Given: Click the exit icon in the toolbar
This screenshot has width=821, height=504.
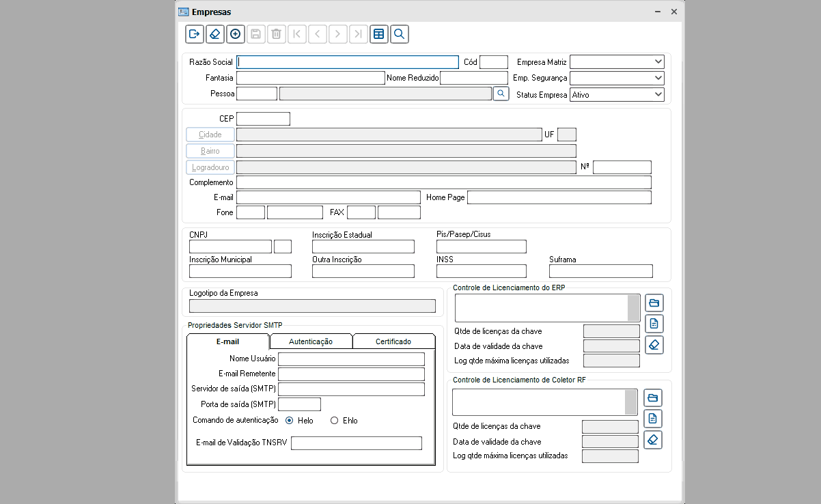Looking at the screenshot, I should click(x=194, y=34).
